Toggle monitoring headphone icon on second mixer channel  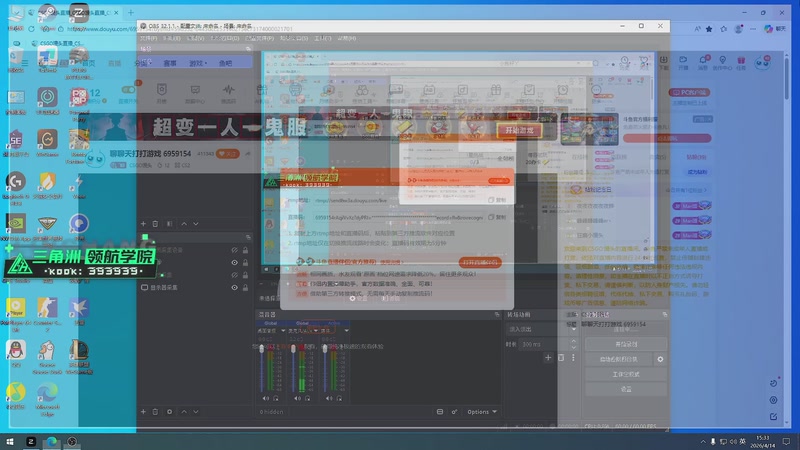click(308, 398)
